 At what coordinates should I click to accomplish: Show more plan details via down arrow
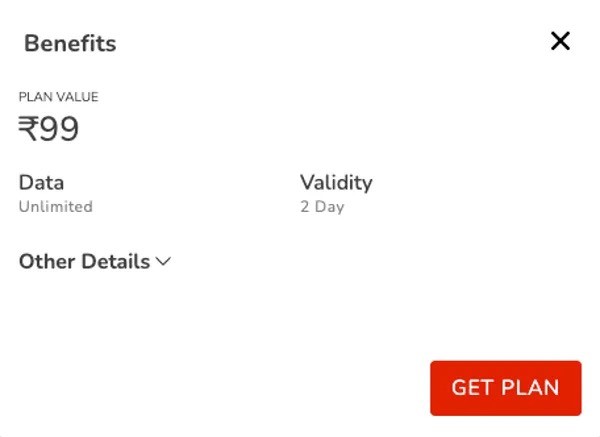tap(163, 262)
